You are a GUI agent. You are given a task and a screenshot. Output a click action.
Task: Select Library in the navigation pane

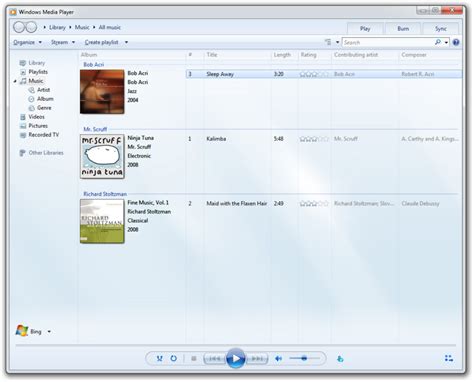[36, 63]
